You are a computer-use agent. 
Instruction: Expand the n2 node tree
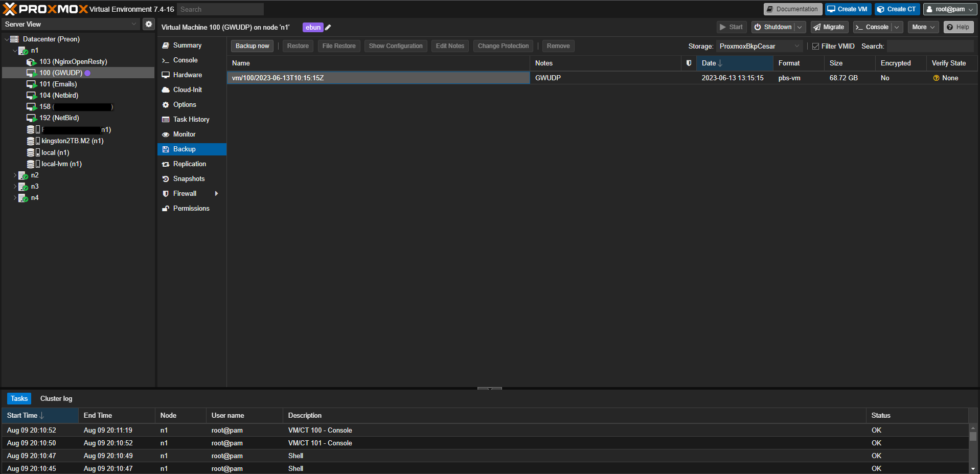point(15,175)
